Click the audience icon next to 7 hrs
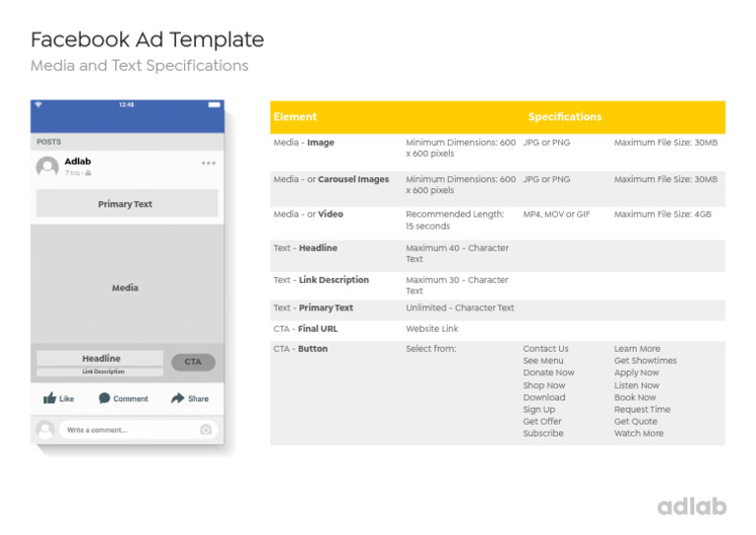The height and width of the screenshot is (535, 756). pyautogui.click(x=89, y=173)
